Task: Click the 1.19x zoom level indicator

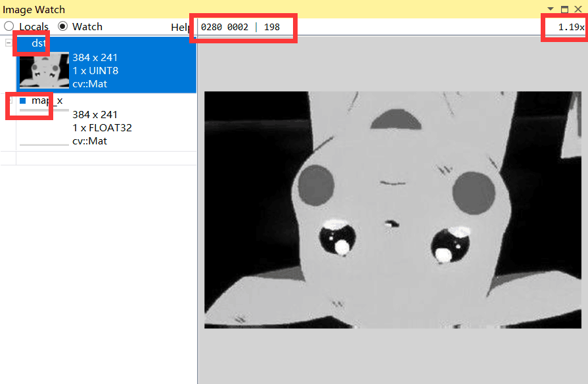Action: [571, 27]
